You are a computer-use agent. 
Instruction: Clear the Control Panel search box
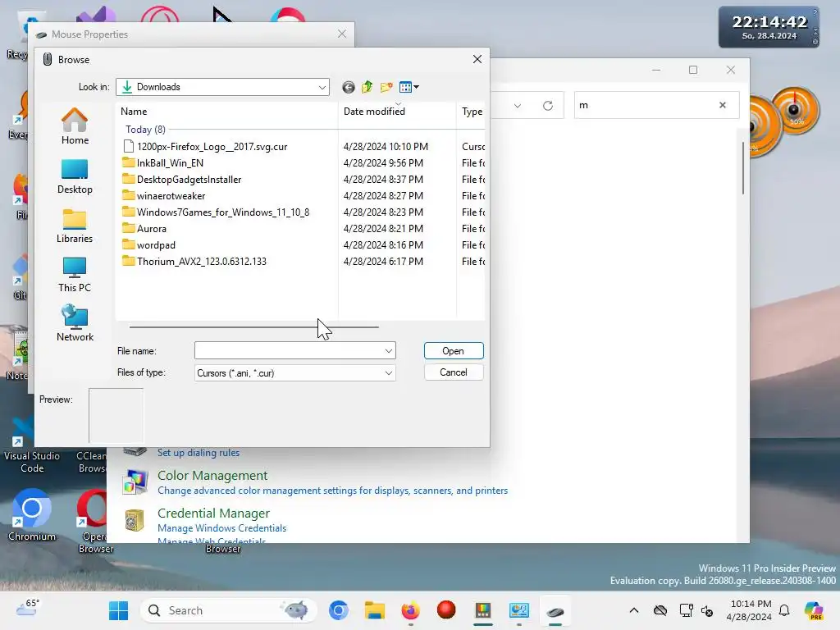[x=722, y=105]
